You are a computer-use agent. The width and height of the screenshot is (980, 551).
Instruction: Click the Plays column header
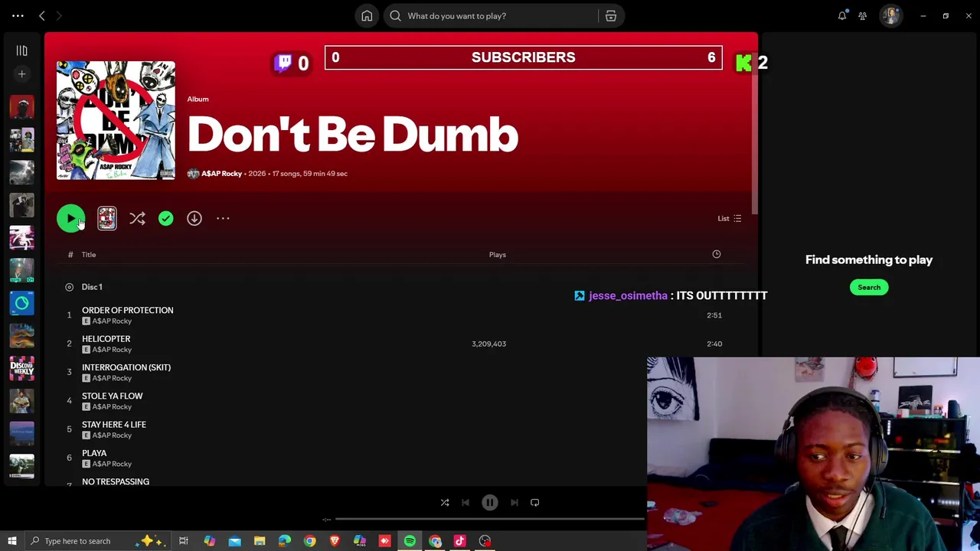(x=498, y=255)
